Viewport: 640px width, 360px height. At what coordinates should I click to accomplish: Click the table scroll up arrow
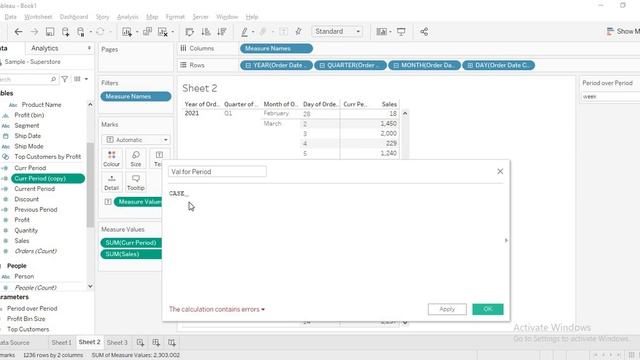click(405, 113)
